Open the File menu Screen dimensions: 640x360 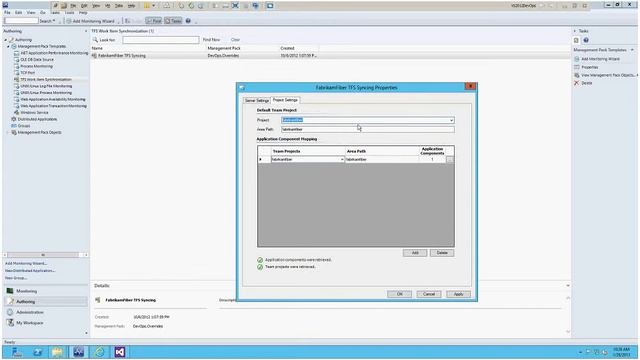click(7, 13)
